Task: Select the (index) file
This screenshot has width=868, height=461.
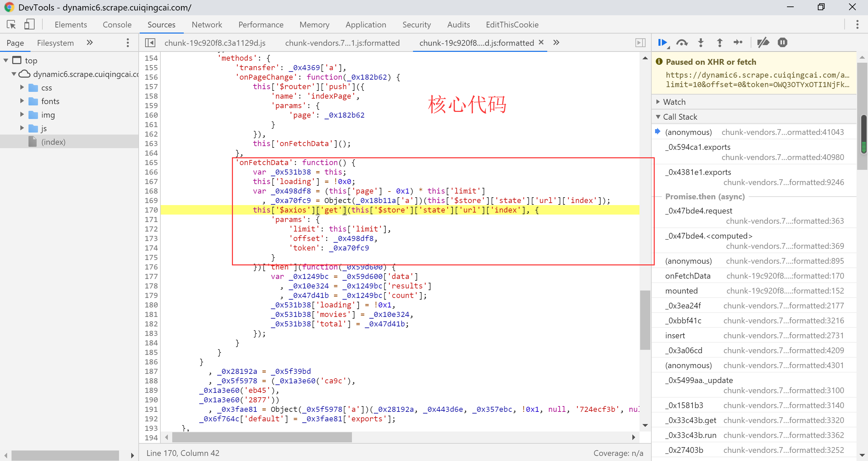Action: [53, 142]
